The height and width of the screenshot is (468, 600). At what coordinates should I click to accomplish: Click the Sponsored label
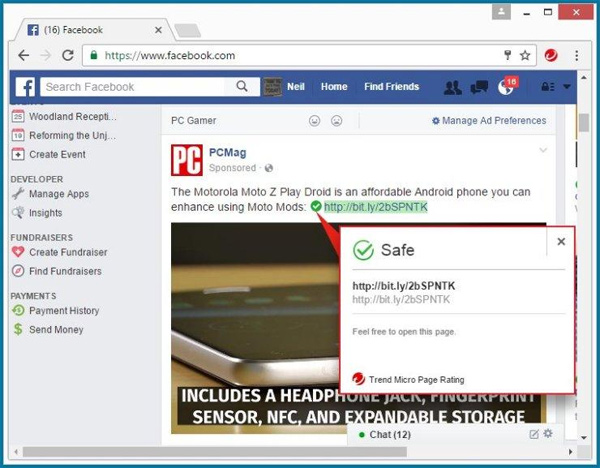click(232, 168)
